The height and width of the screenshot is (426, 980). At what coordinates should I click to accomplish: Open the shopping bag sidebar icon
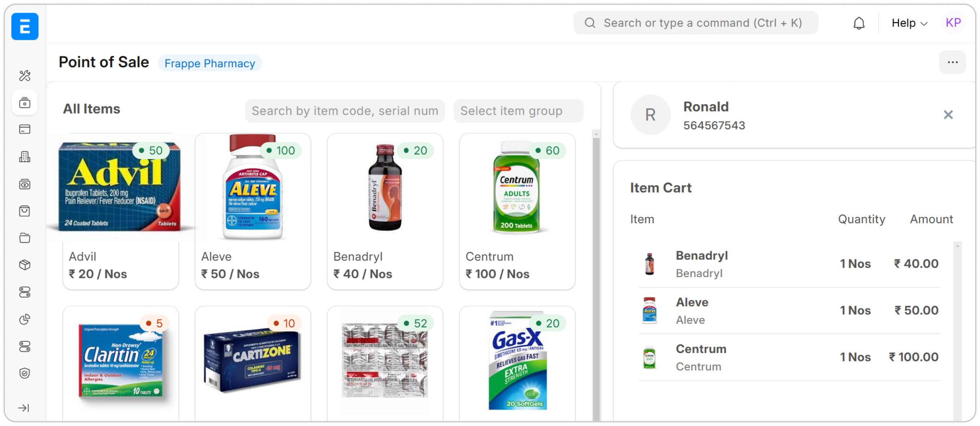[25, 211]
